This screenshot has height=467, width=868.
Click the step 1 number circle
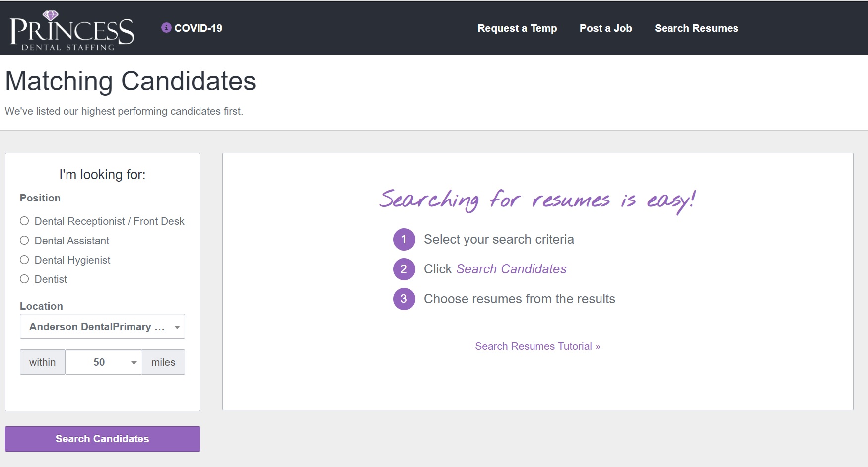click(x=404, y=240)
